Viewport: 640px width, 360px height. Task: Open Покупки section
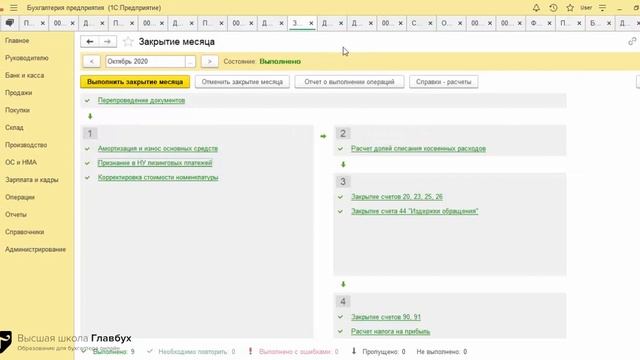tap(17, 110)
